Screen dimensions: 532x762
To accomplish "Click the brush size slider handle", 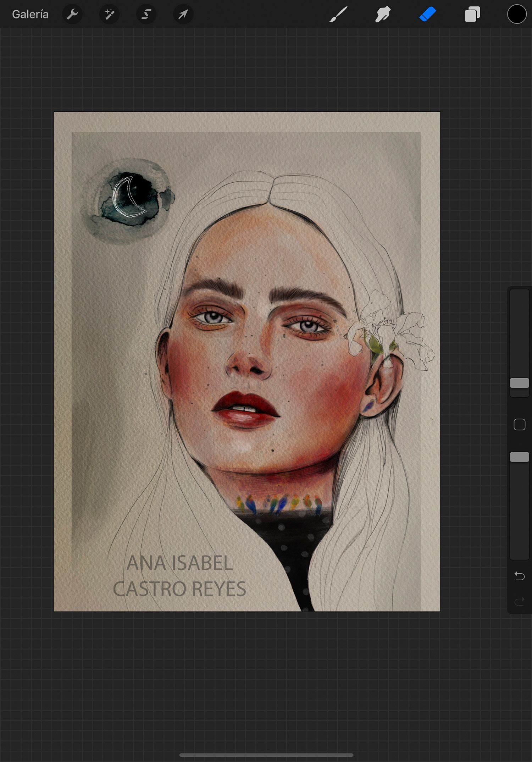I will (x=520, y=383).
